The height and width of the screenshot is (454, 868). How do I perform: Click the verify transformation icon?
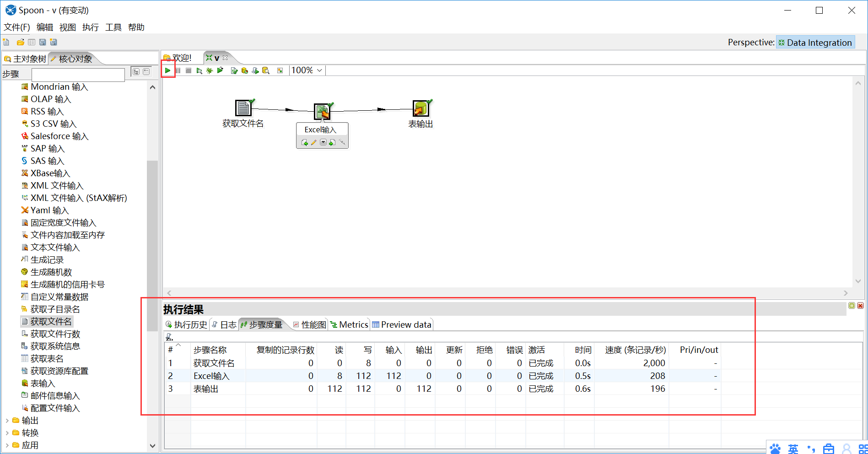tap(234, 70)
